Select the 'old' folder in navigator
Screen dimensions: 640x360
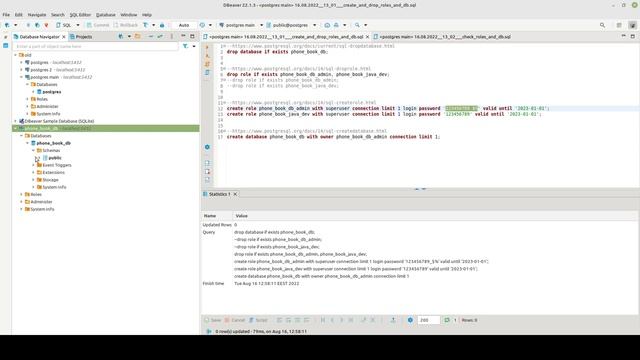click(x=25, y=55)
